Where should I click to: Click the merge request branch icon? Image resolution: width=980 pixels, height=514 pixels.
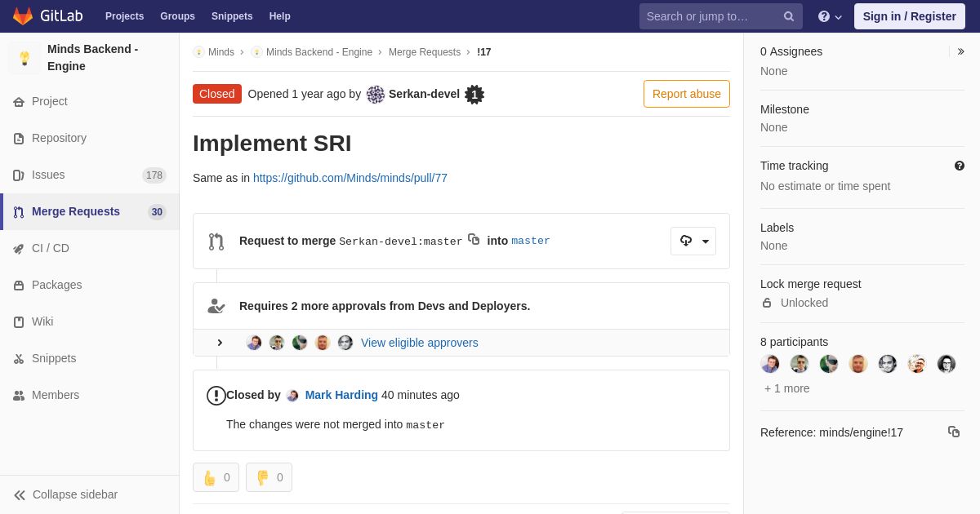coord(216,241)
